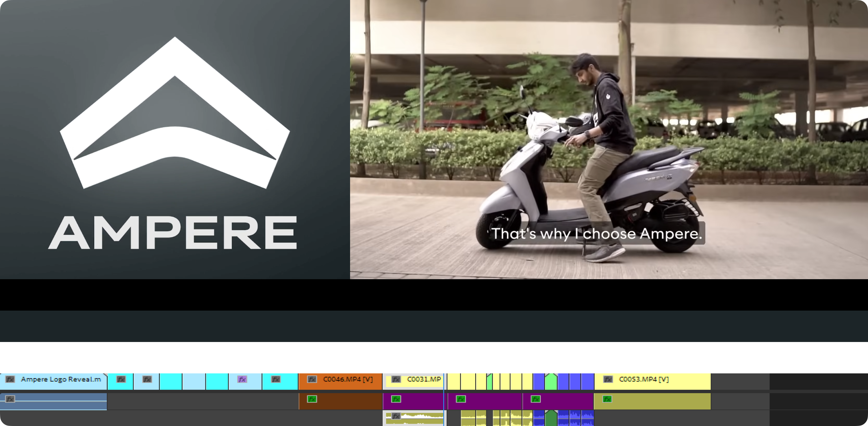
Task: Click the fx badge on the white waveform audio clip
Action: [396, 416]
